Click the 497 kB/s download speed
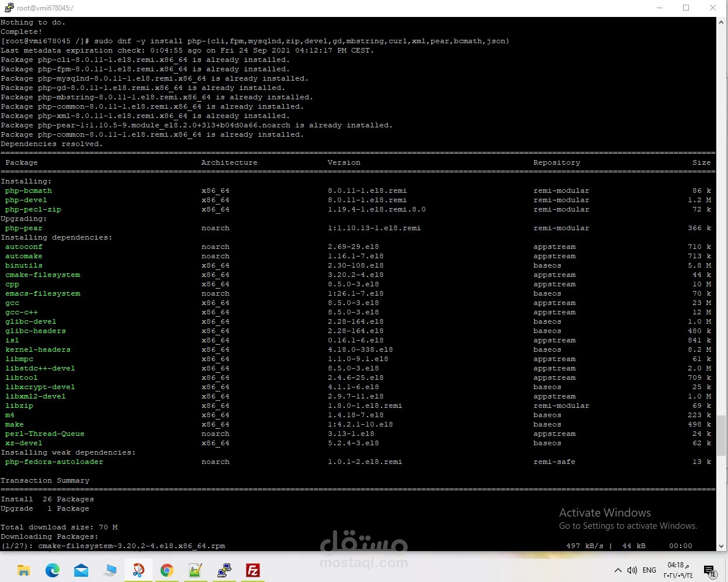Viewport: 728px width, 582px height. click(x=585, y=546)
